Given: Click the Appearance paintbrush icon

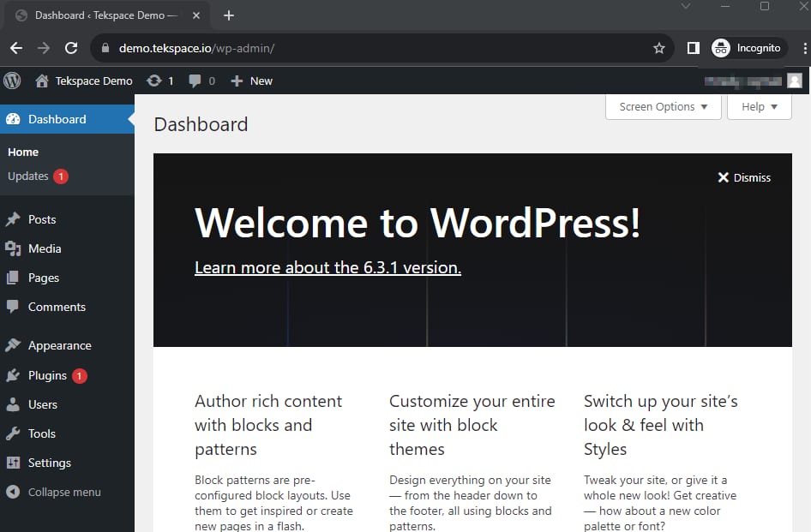Looking at the screenshot, I should (x=13, y=345).
